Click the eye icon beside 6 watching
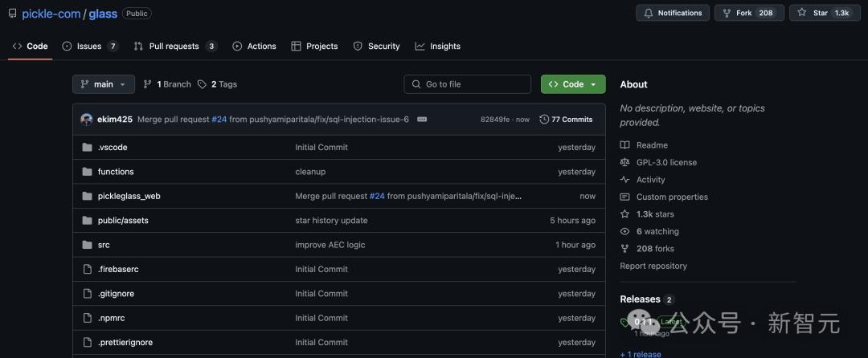868x358 pixels. tap(625, 231)
